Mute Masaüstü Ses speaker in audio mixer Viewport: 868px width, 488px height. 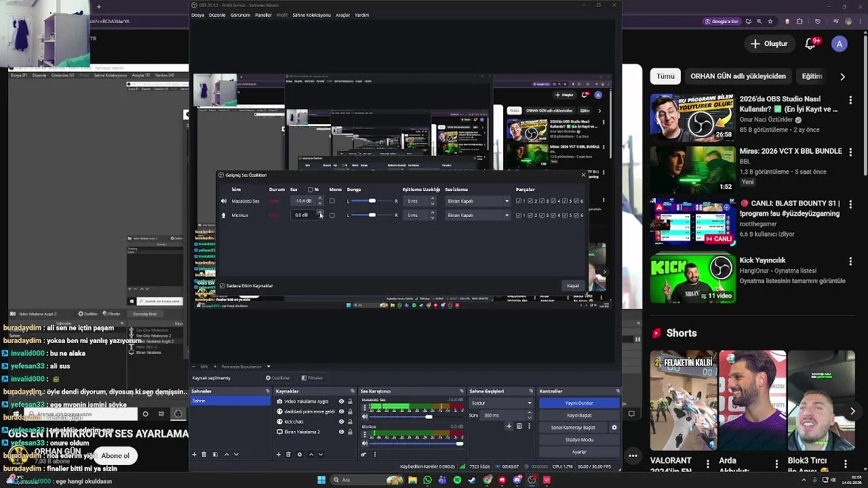click(x=365, y=417)
